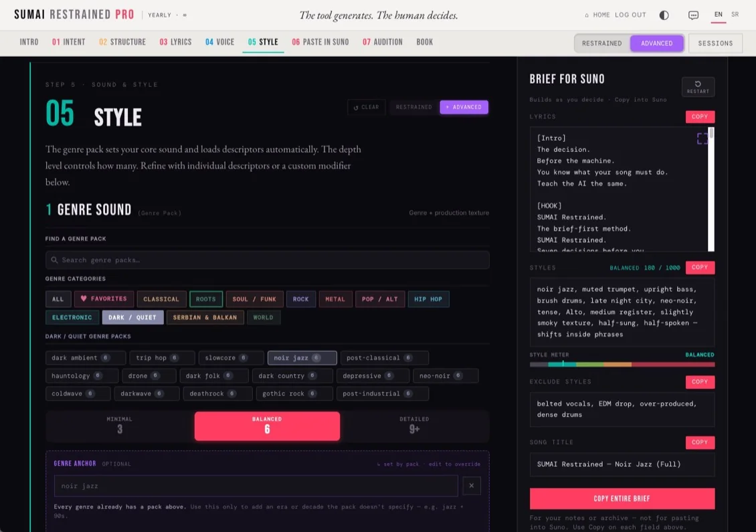Open the INTRO tab

(x=29, y=42)
